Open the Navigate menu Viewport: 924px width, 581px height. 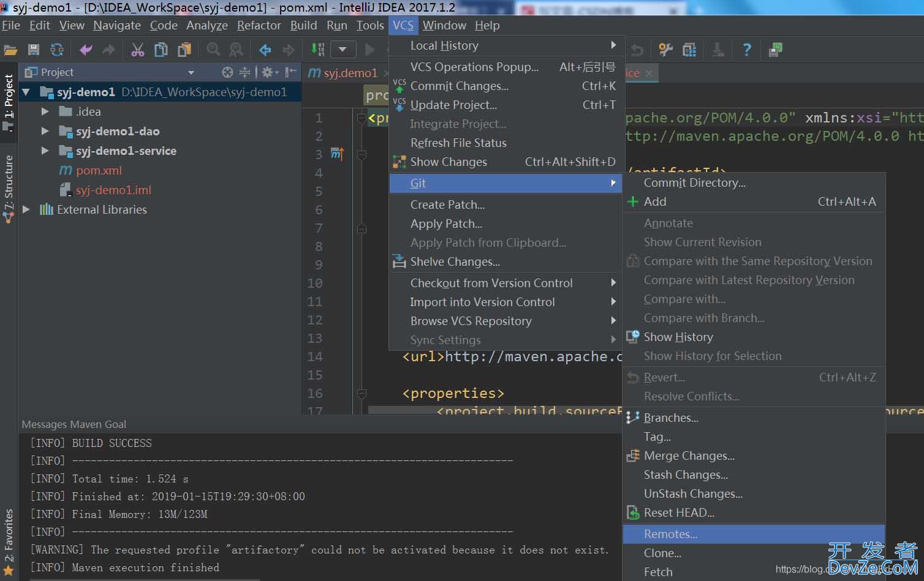coord(117,25)
